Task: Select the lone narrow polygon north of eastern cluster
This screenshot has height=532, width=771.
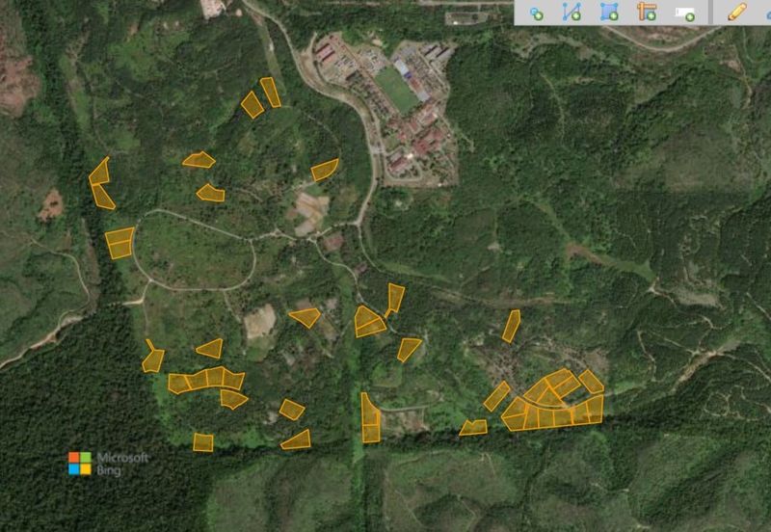Action: click(x=511, y=325)
